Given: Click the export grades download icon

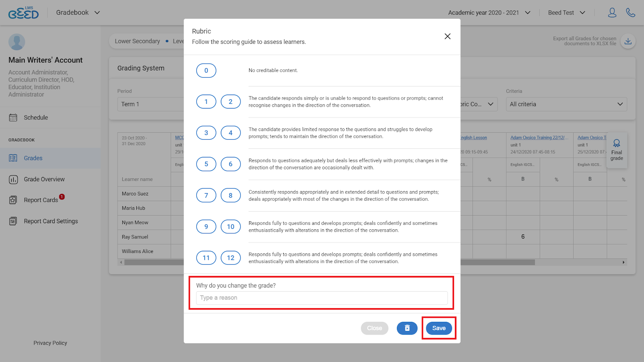Looking at the screenshot, I should (x=628, y=41).
